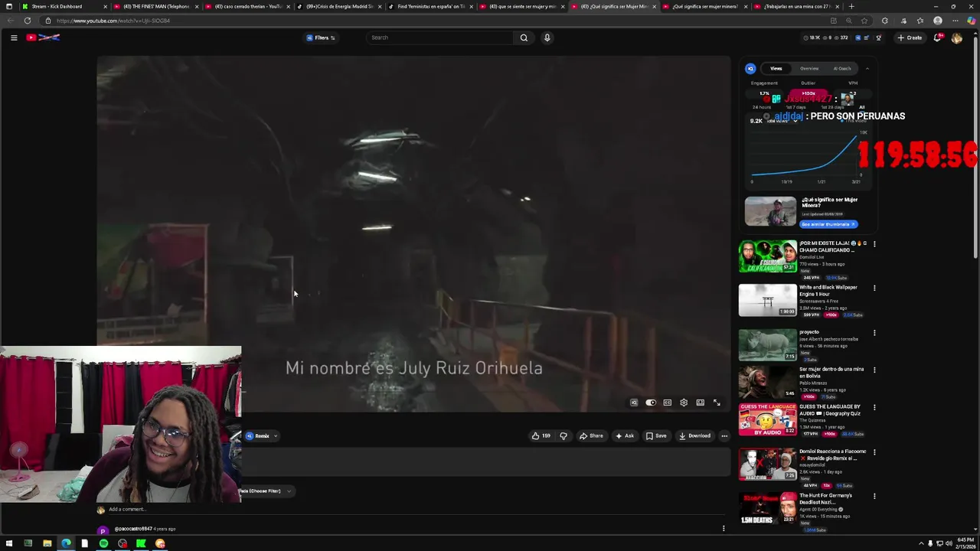Open the menu for the Domiiol Reacciona video
This screenshot has height=551, width=980.
click(x=874, y=452)
